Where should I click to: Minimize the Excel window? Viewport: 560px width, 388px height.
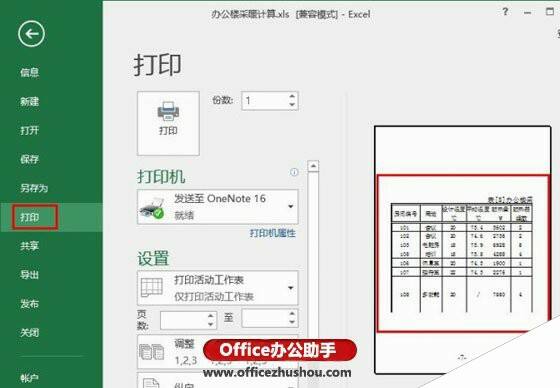pyautogui.click(x=528, y=13)
